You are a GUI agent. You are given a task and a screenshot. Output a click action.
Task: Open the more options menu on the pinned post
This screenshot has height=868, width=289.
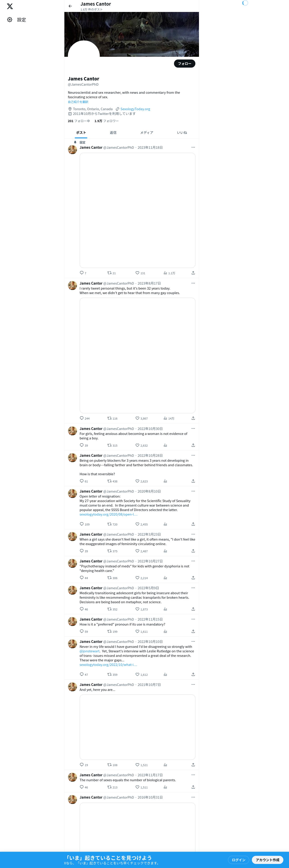point(193,147)
